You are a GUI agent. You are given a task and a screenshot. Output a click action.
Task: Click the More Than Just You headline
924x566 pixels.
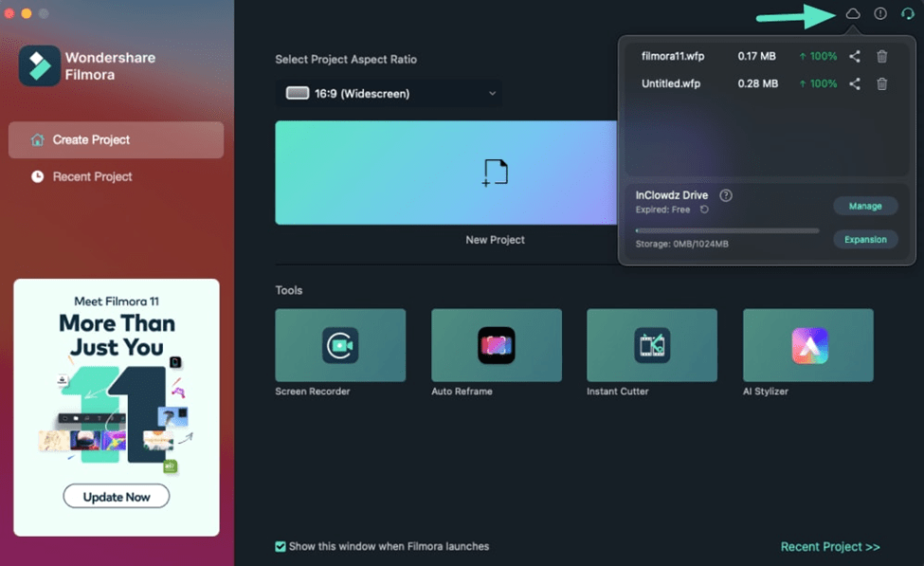click(x=117, y=336)
